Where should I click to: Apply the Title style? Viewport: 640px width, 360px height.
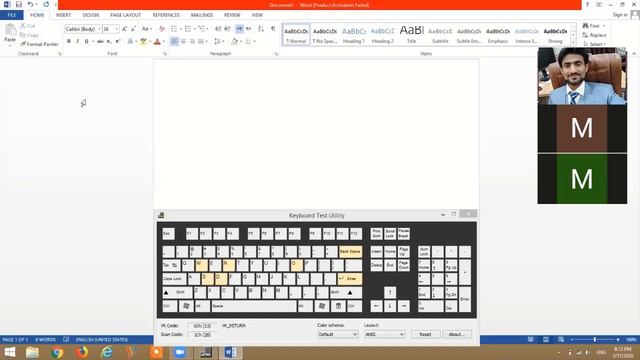click(411, 35)
